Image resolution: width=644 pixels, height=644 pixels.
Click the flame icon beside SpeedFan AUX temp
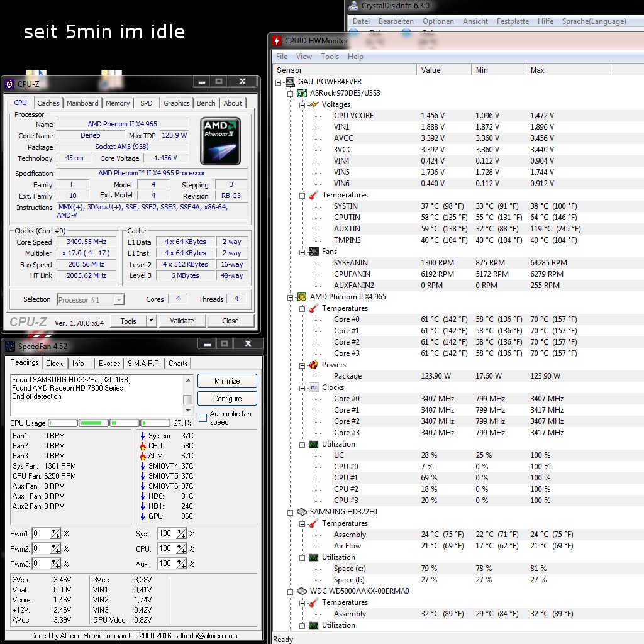click(143, 456)
